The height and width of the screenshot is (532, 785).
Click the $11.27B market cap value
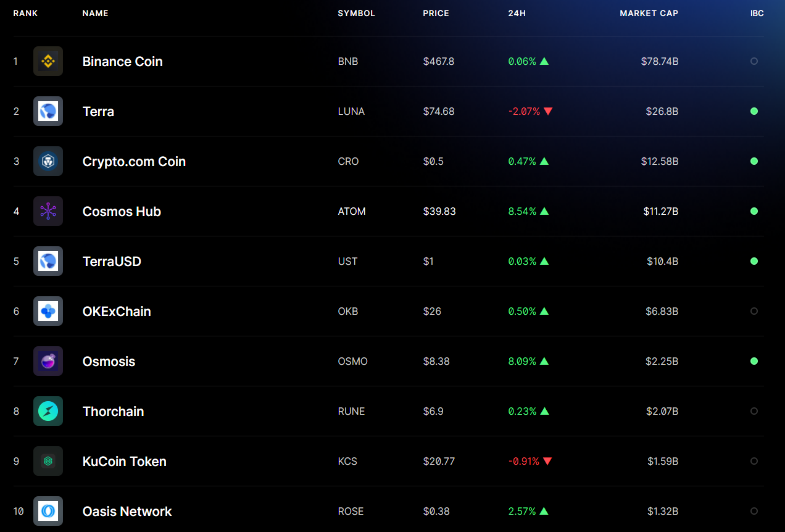click(x=661, y=211)
